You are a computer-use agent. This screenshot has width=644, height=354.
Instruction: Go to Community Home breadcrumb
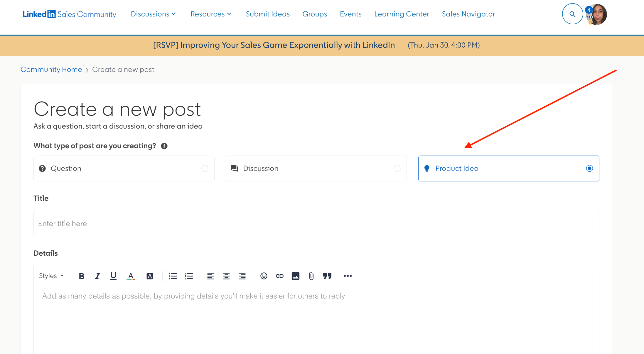click(51, 70)
